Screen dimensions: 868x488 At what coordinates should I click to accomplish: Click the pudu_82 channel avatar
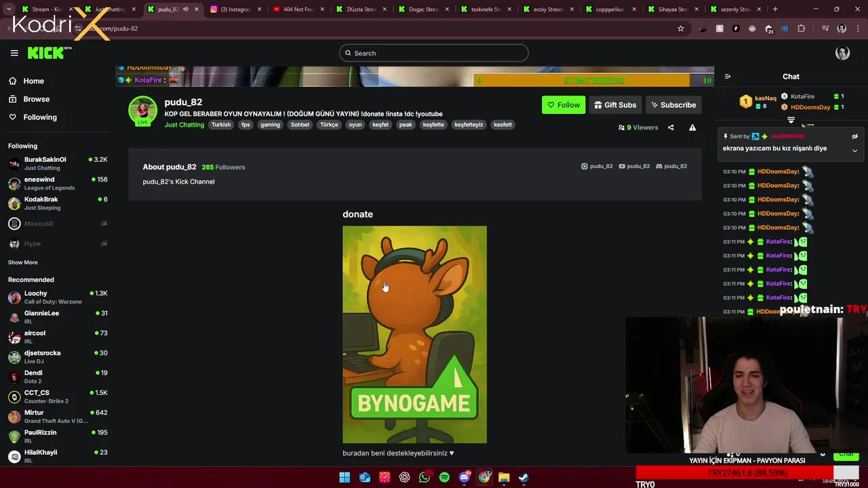[x=143, y=110]
